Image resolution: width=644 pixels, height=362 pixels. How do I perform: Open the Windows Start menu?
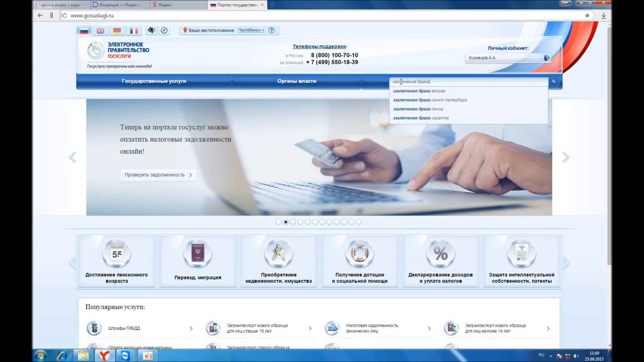40,355
